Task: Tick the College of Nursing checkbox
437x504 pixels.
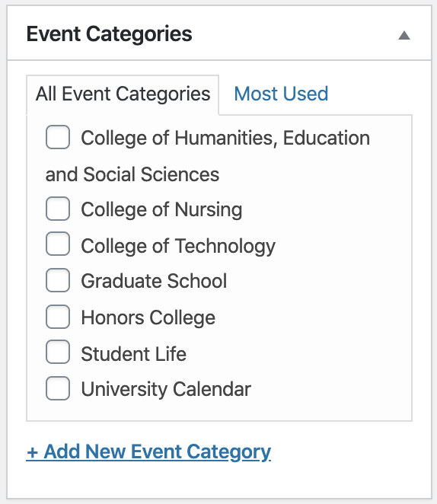Action: tap(58, 209)
